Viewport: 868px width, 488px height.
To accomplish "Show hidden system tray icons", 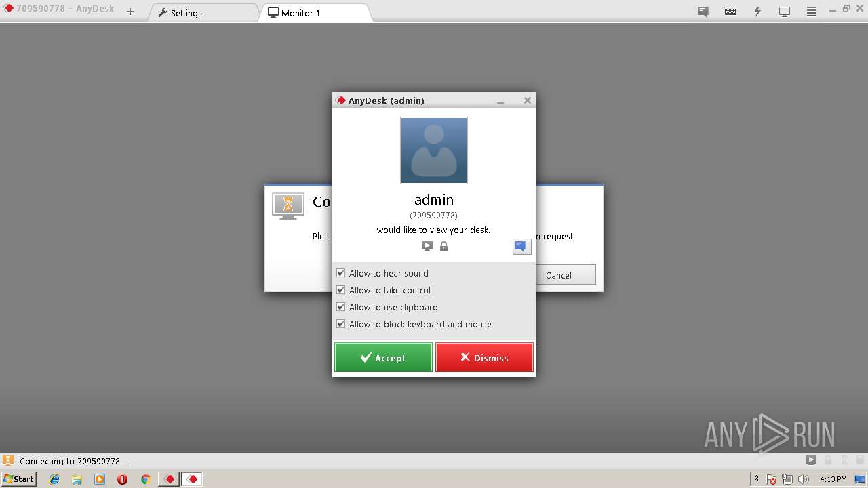I will [x=756, y=479].
